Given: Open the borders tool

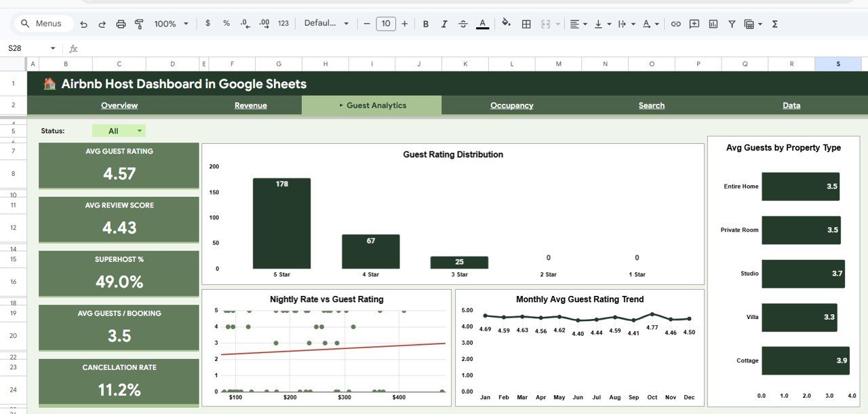Looking at the screenshot, I should pyautogui.click(x=526, y=24).
